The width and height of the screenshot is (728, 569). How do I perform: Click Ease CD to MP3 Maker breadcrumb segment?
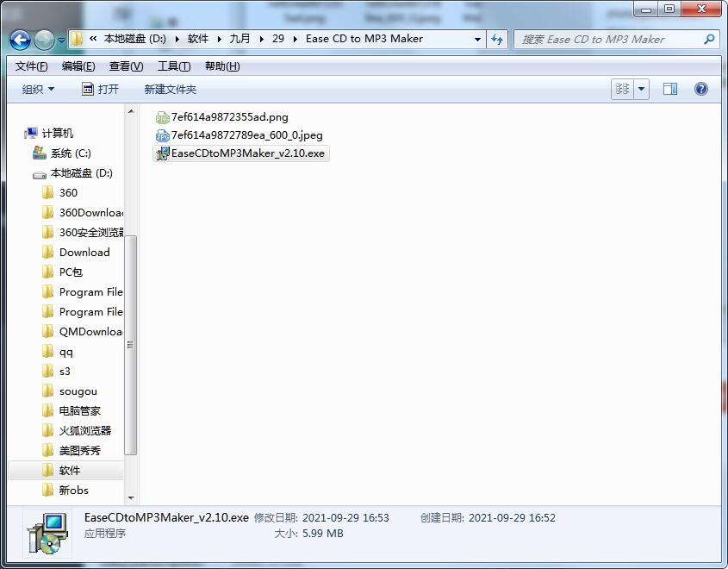pos(364,39)
